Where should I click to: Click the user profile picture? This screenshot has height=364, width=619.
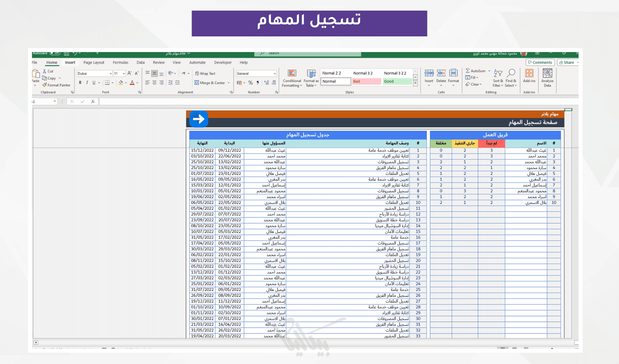(524, 54)
